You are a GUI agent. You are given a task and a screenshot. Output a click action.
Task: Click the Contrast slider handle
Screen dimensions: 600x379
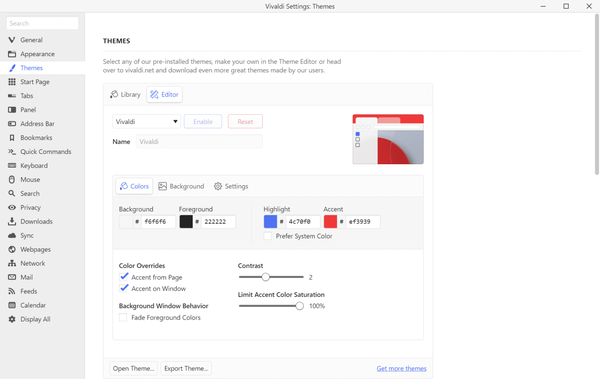point(266,277)
